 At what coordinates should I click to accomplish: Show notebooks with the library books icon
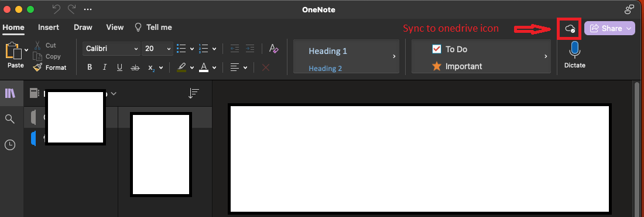(10, 93)
